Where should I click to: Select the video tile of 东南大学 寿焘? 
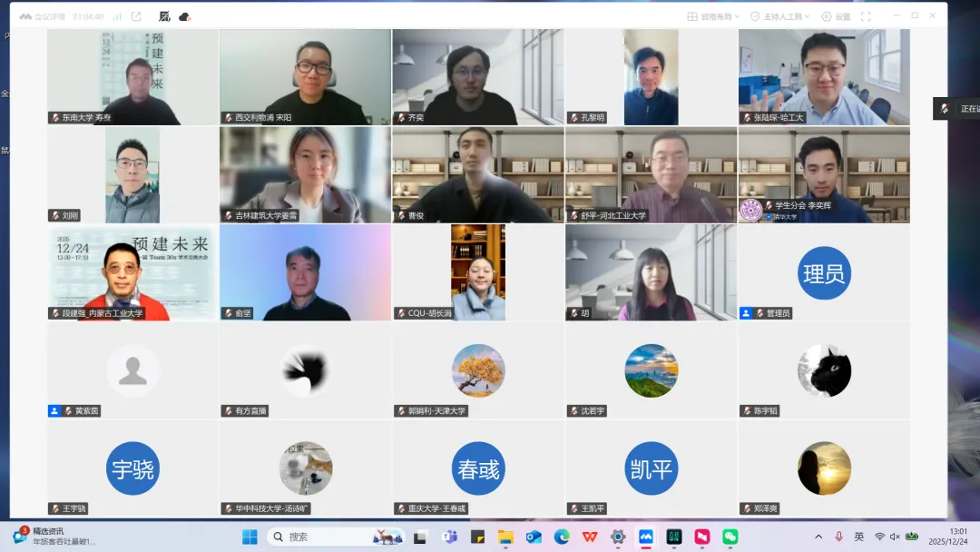[x=132, y=76]
